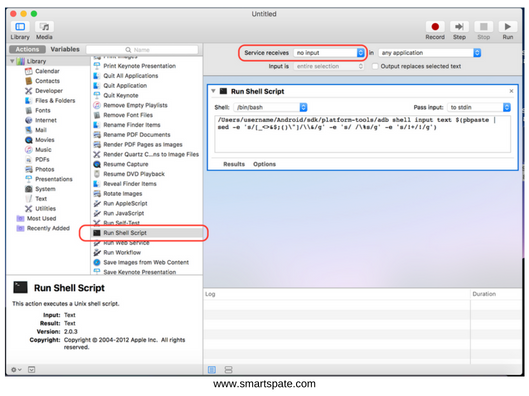
Task: Select the Rename Finder Items action
Action: [132, 125]
